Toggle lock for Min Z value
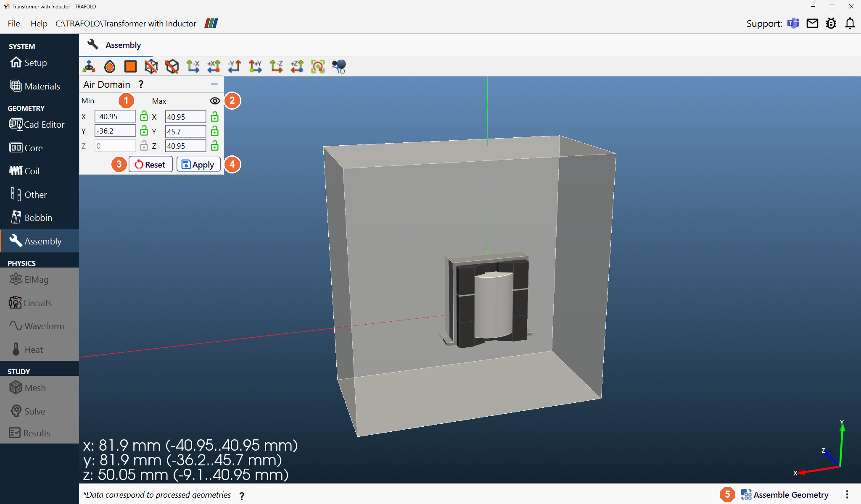 tap(144, 145)
